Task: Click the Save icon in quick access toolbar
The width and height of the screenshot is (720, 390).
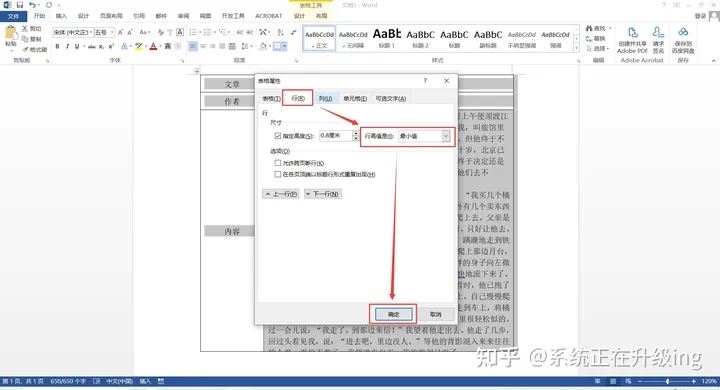Action: pos(20,5)
